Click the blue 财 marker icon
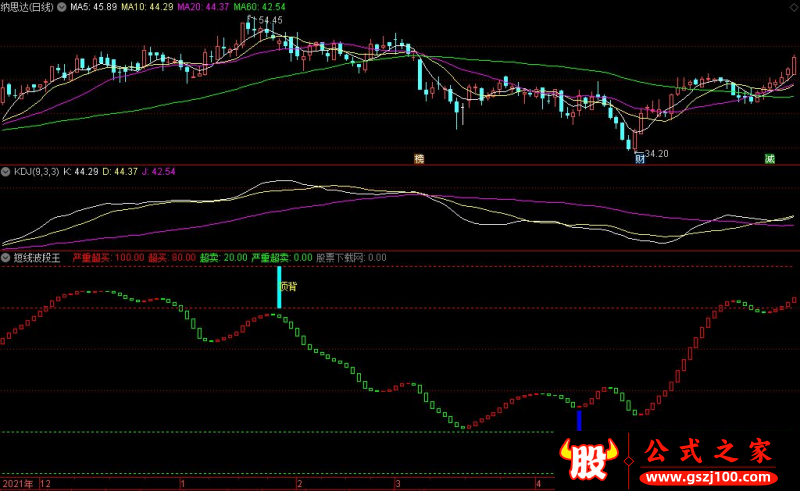800x491 pixels. (x=639, y=159)
